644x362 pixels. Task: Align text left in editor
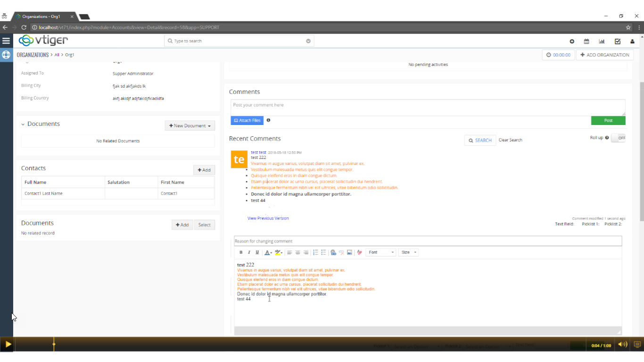(x=289, y=253)
